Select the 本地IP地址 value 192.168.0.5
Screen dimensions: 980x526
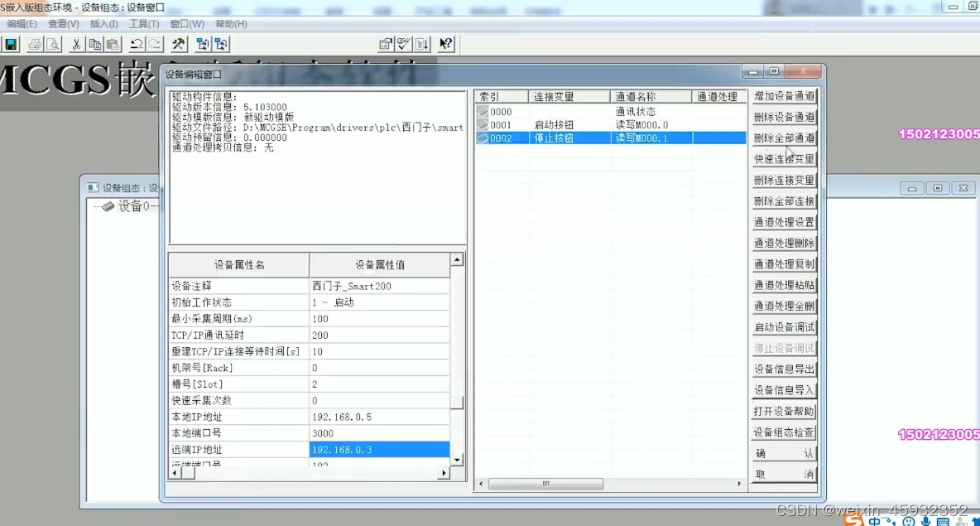coord(379,417)
